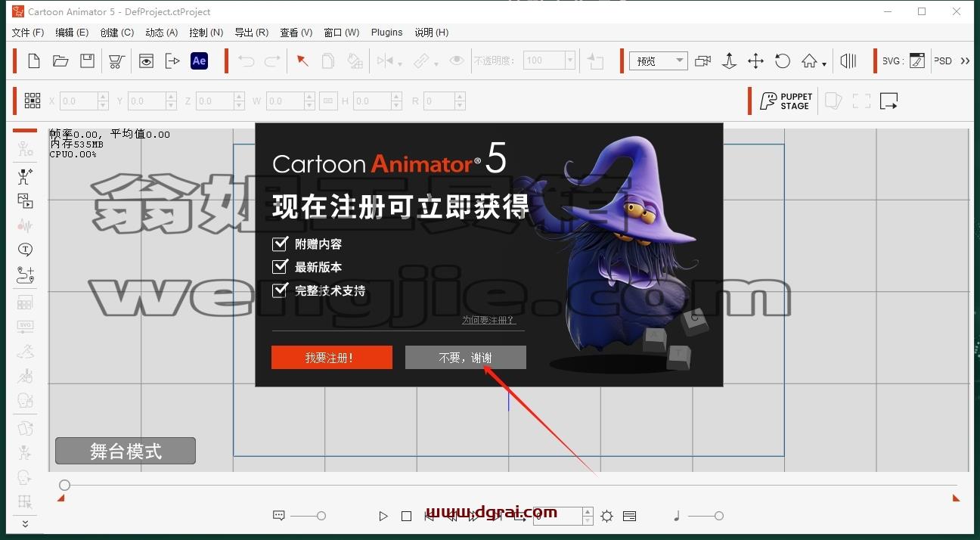Open the Create media image/video sidebar icon
This screenshot has width=980, height=540.
[x=25, y=200]
